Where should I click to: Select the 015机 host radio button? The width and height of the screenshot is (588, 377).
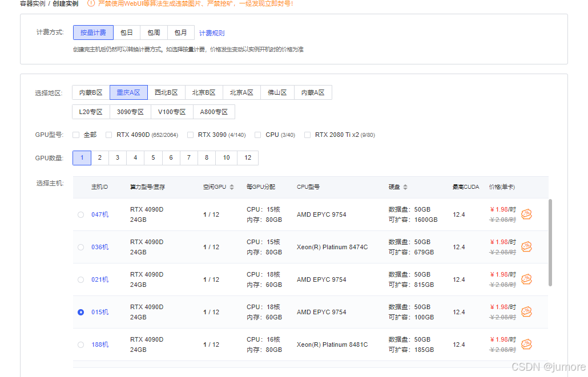[80, 312]
